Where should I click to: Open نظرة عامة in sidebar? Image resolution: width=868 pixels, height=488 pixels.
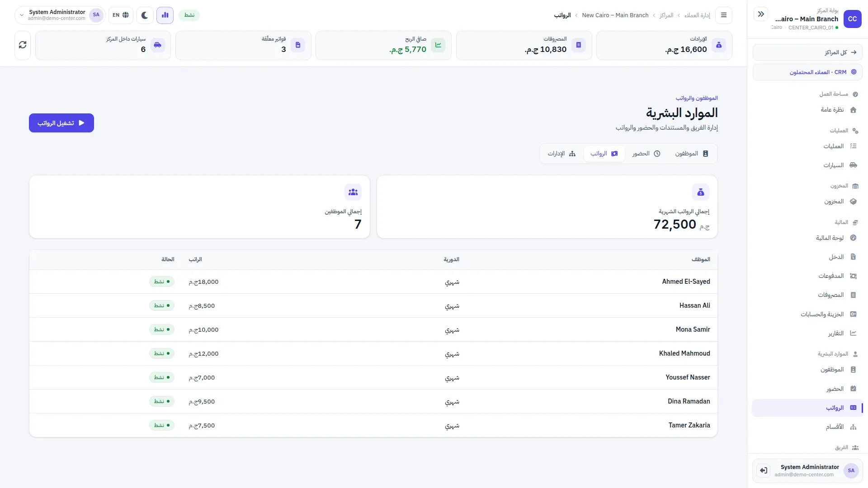click(x=807, y=110)
